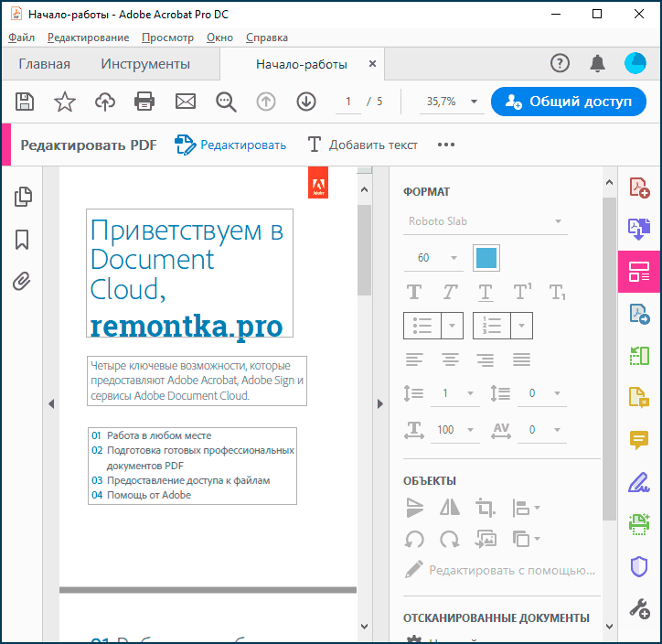Open more options ellipsis in toolbar

pyautogui.click(x=446, y=145)
